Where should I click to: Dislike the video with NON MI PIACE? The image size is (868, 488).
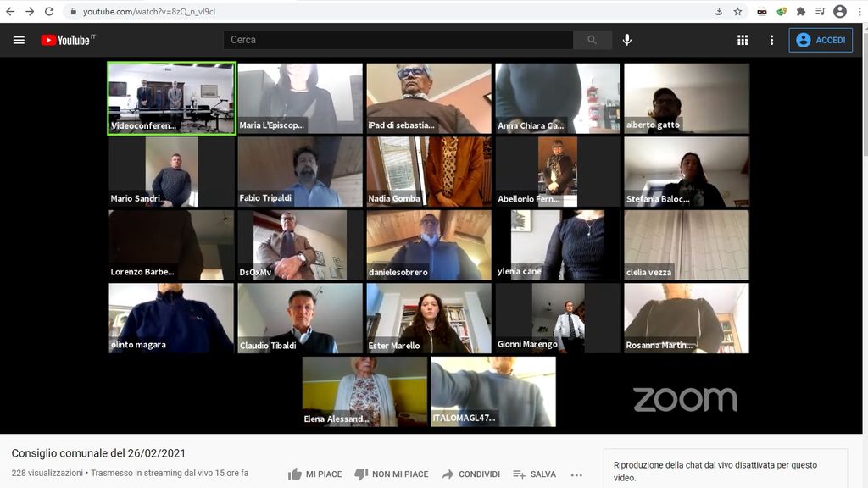click(x=391, y=474)
